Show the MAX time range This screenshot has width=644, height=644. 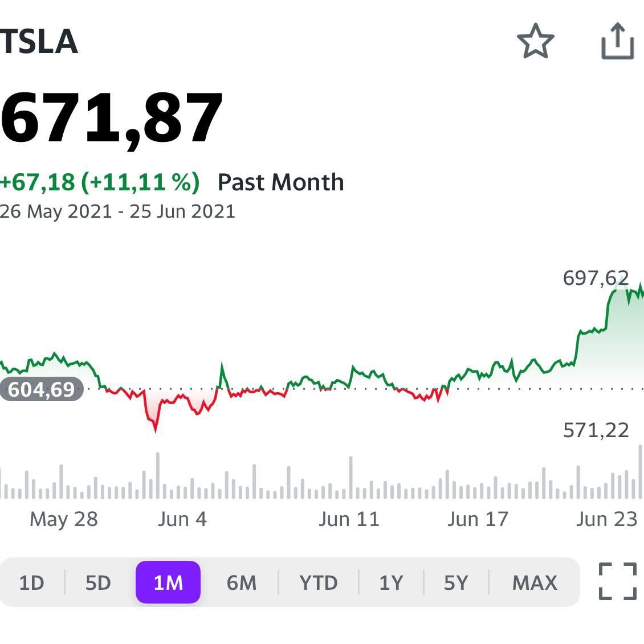coord(535,583)
